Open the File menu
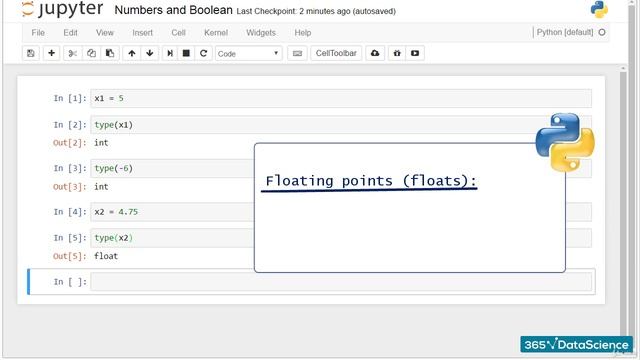 (38, 33)
